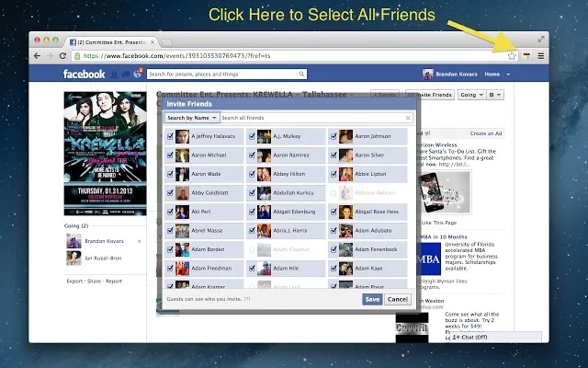Save the invited friends

tap(372, 299)
